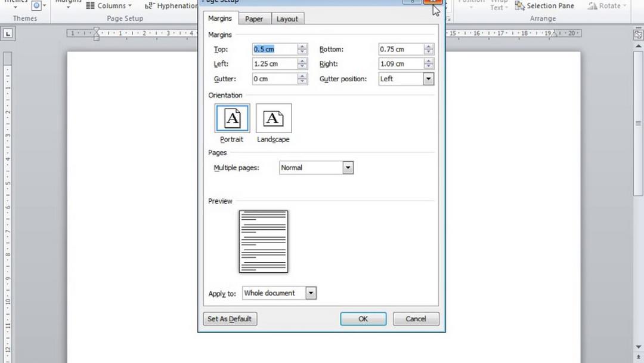644x363 pixels.
Task: Click the vertical scrollbar thumb
Action: point(638,123)
